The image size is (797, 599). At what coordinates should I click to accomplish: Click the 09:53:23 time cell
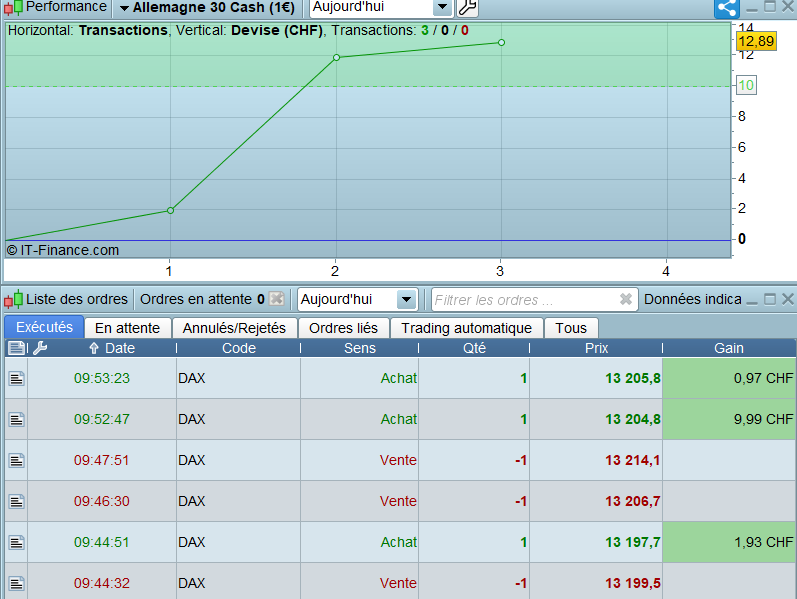pyautogui.click(x=102, y=378)
